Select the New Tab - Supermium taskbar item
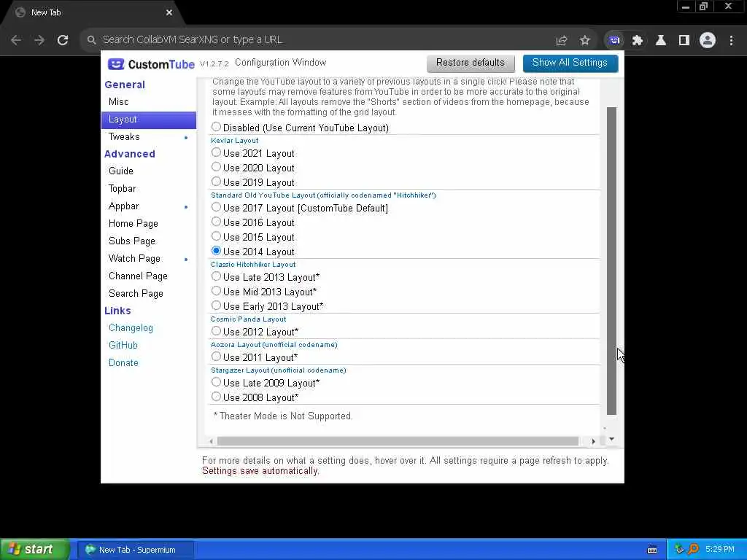Image resolution: width=747 pixels, height=560 pixels. [x=136, y=550]
